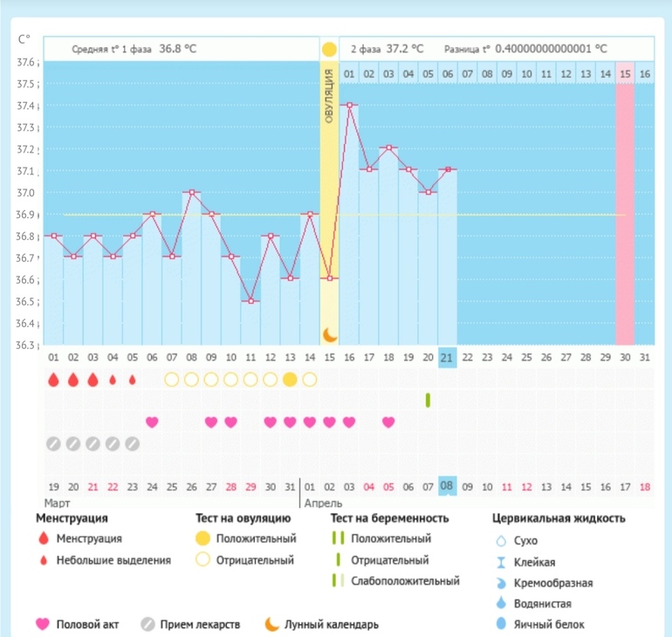Click the Половой акт heart legend icon
672x637 pixels.
point(41,624)
